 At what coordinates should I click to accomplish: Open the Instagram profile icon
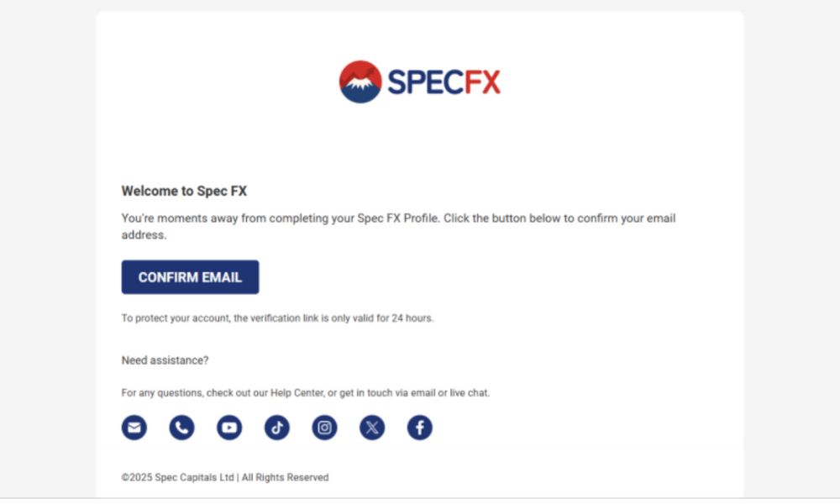pos(325,428)
